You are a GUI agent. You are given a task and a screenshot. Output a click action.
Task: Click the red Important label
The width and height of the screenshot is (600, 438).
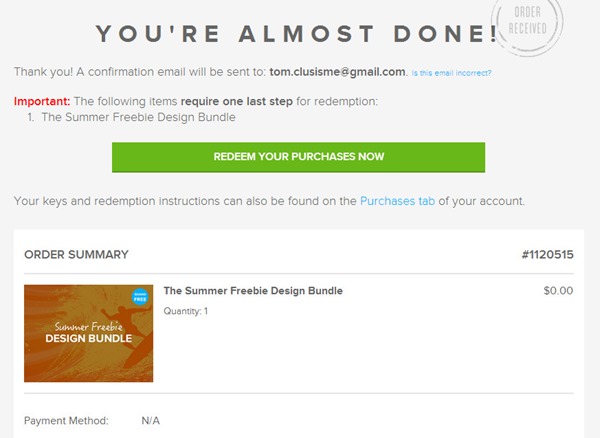pyautogui.click(x=41, y=102)
